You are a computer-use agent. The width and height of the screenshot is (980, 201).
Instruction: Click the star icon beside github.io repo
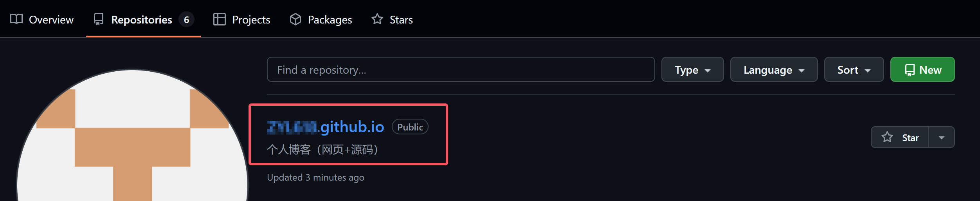point(887,137)
